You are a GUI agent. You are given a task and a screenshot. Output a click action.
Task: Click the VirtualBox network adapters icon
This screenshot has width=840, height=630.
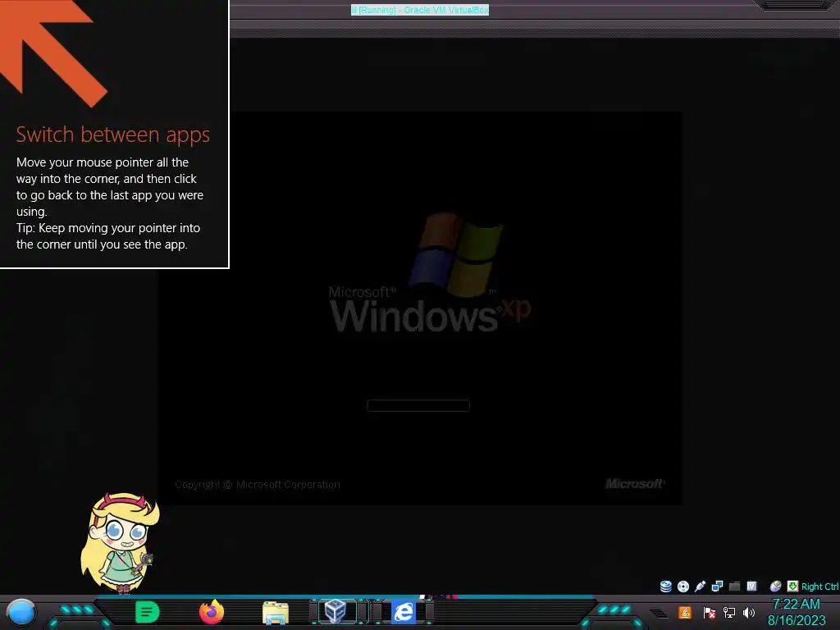(x=717, y=586)
